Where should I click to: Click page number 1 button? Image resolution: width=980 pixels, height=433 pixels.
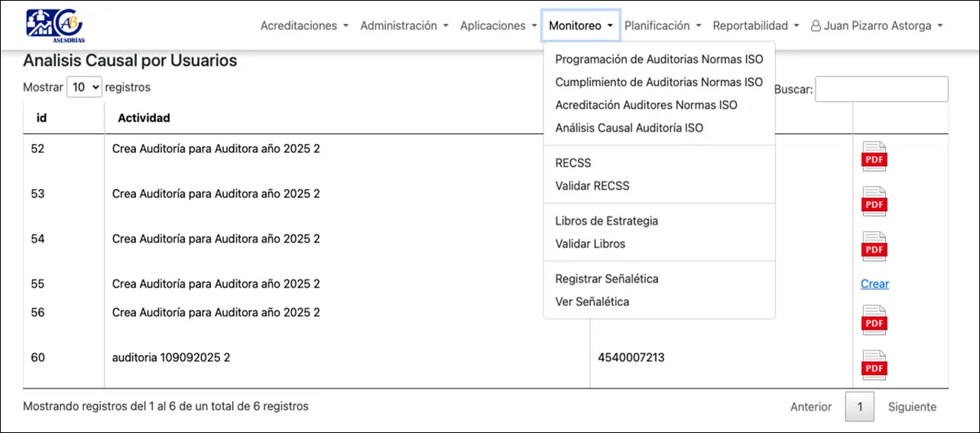point(859,407)
